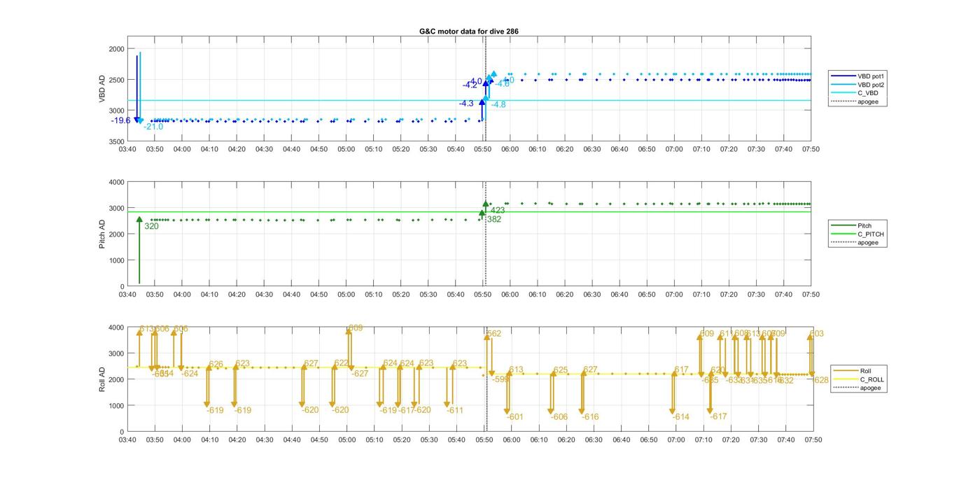The width and height of the screenshot is (980, 485).
Task: Click the title 'G&C motor data for dive 286'
Action: (x=469, y=31)
